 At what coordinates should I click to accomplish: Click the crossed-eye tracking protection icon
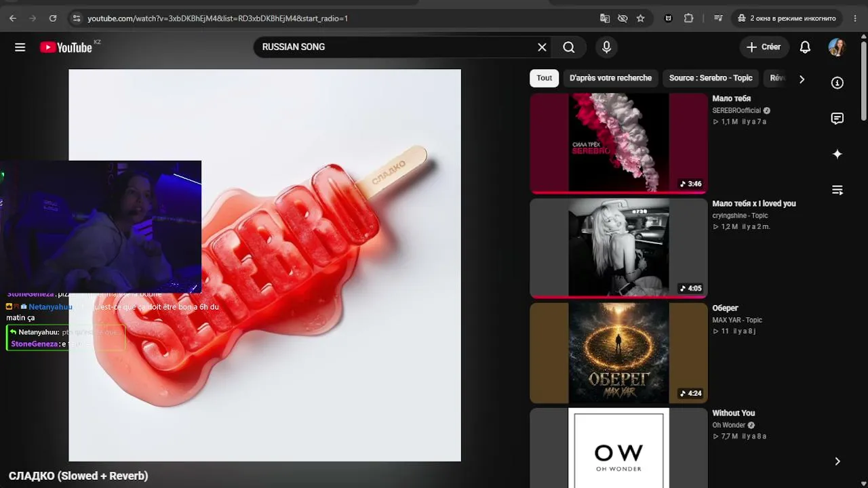pyautogui.click(x=623, y=18)
